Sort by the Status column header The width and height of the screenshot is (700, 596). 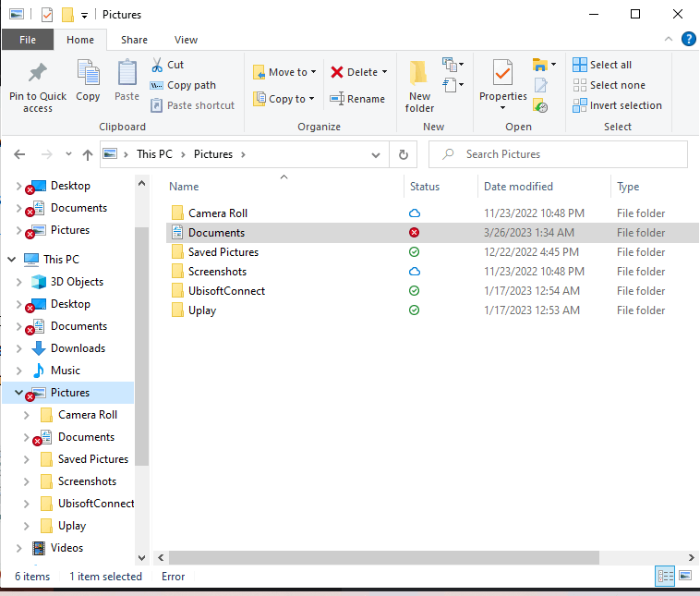425,187
